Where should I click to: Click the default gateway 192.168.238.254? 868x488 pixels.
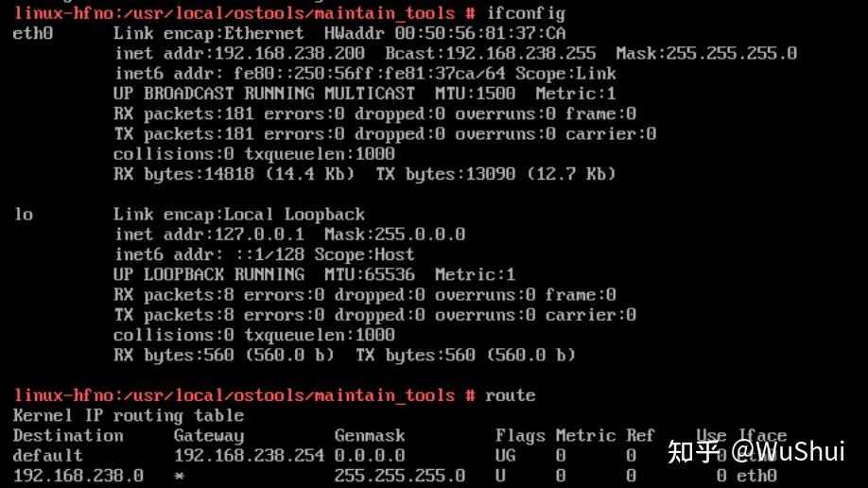[x=249, y=456]
